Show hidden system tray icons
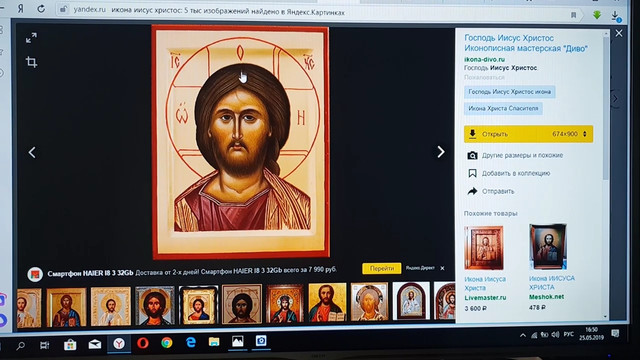This screenshot has width=640, height=360. pos(523,336)
